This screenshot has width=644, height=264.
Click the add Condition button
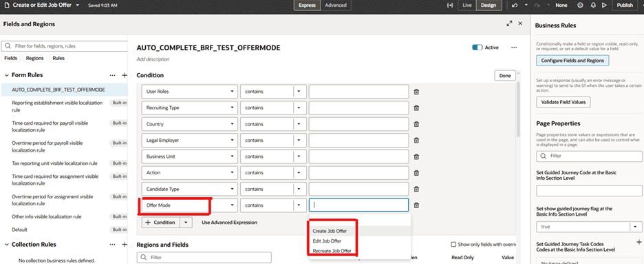tap(160, 223)
